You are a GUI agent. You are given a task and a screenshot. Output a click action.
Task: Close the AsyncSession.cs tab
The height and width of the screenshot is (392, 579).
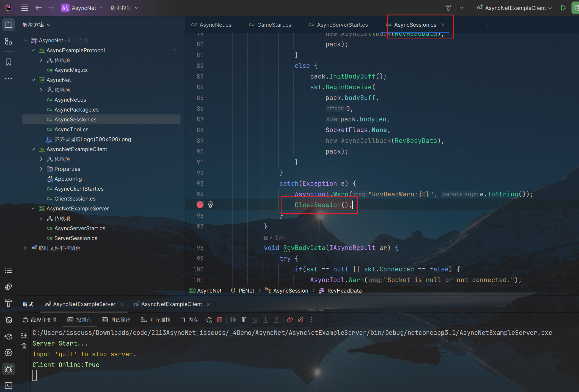(x=443, y=25)
